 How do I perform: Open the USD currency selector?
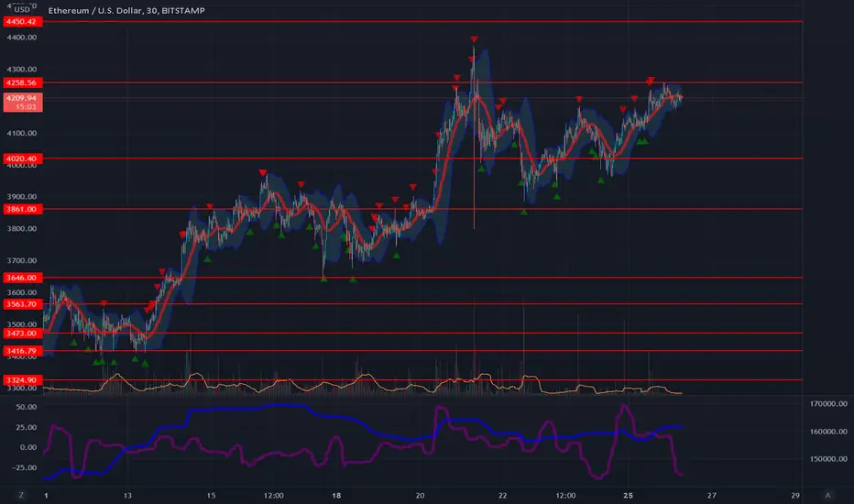click(x=22, y=9)
